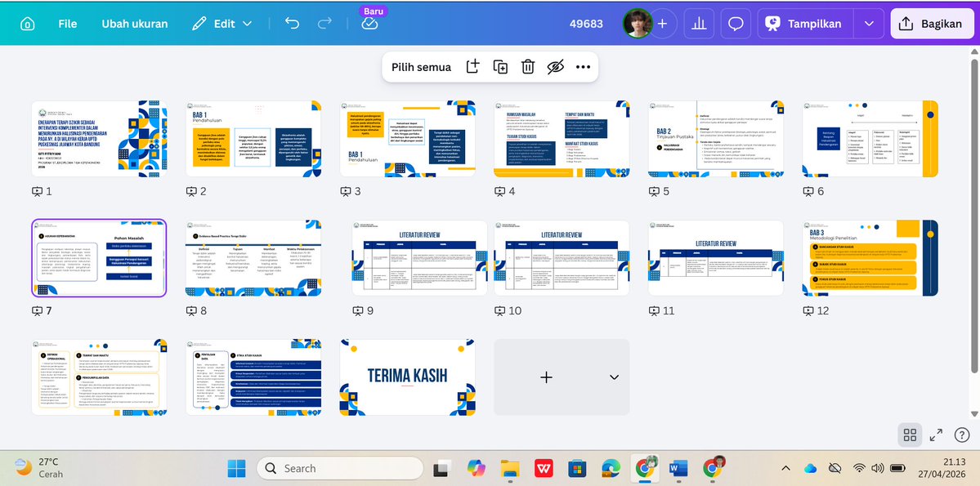Select slide 7 Pohon Masalah thumbnail
Viewport: 980px width, 486px height.
(x=100, y=258)
